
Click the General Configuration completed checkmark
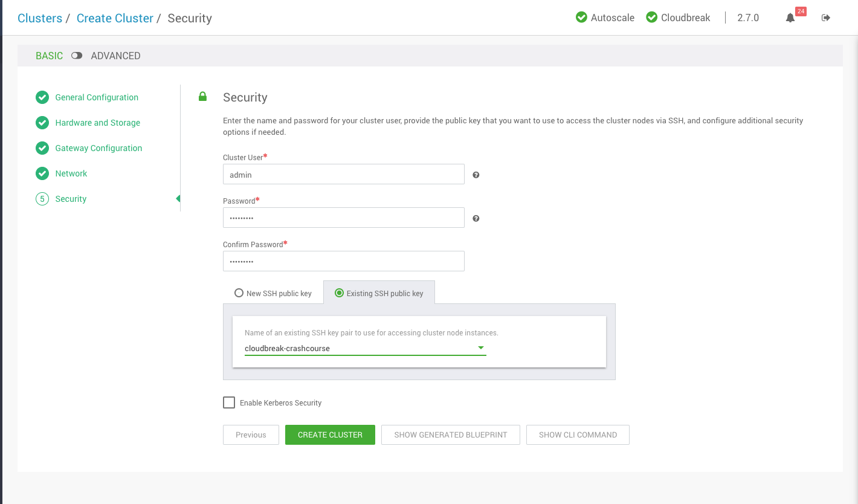pos(42,97)
